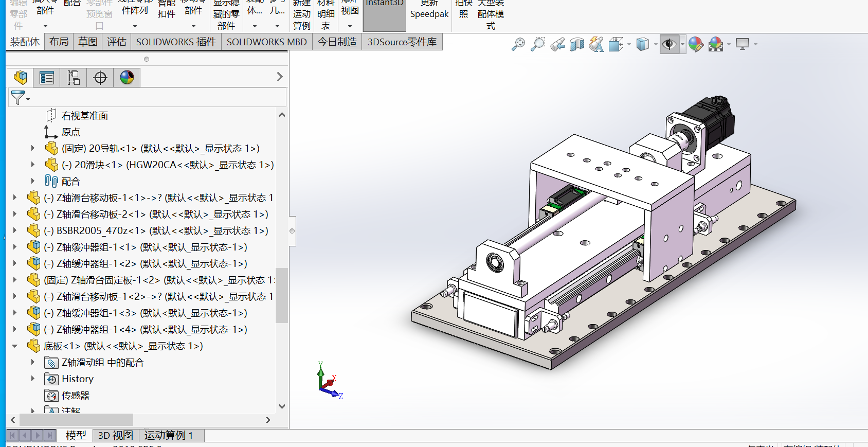Select the 装配体 tab
Screen dimensions: 868x447
25,42
